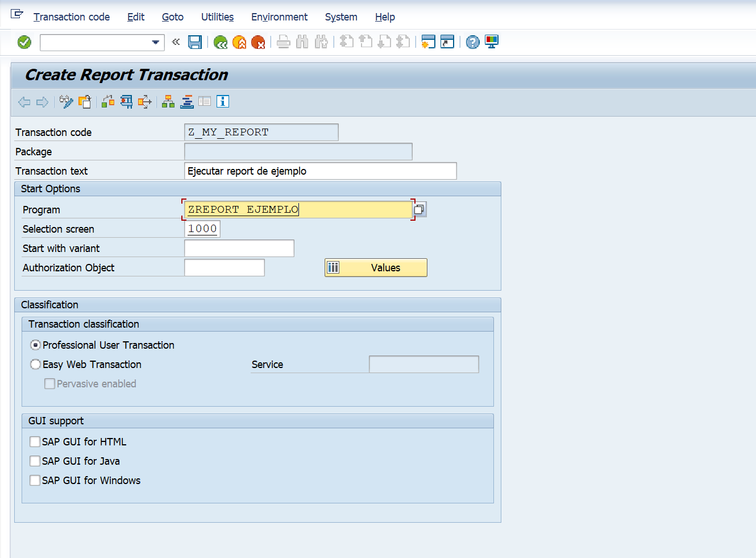756x558 pixels.
Task: Open the Environment menu
Action: point(279,17)
